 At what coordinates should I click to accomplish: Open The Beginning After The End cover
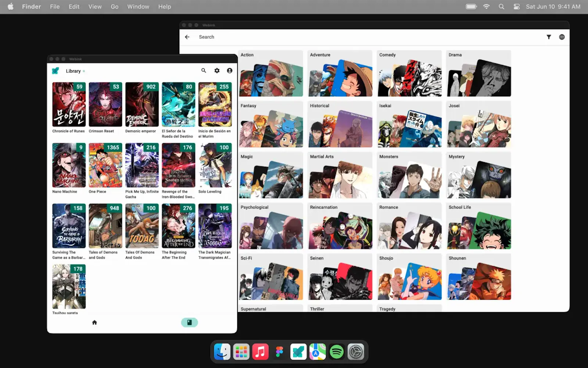pyautogui.click(x=179, y=226)
